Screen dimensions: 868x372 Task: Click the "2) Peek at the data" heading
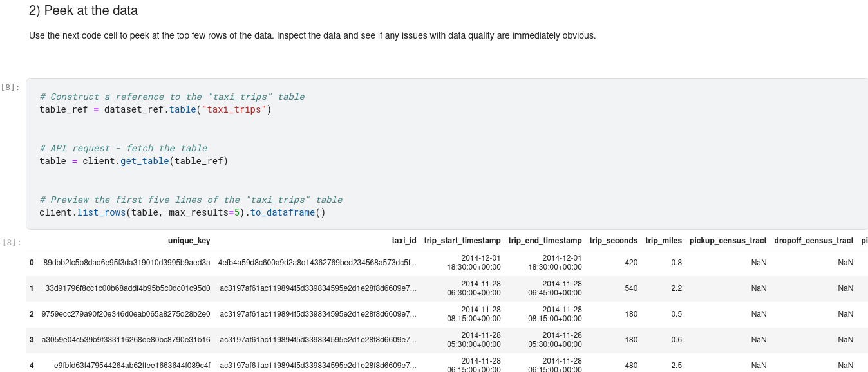coord(83,11)
